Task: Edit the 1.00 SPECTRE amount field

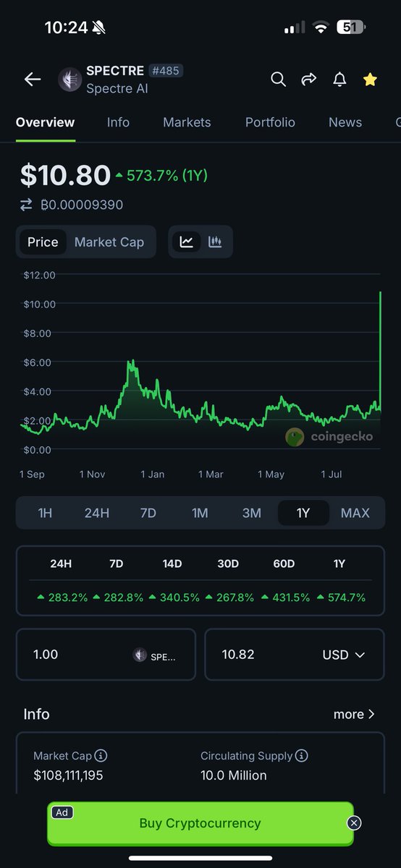Action: point(106,655)
